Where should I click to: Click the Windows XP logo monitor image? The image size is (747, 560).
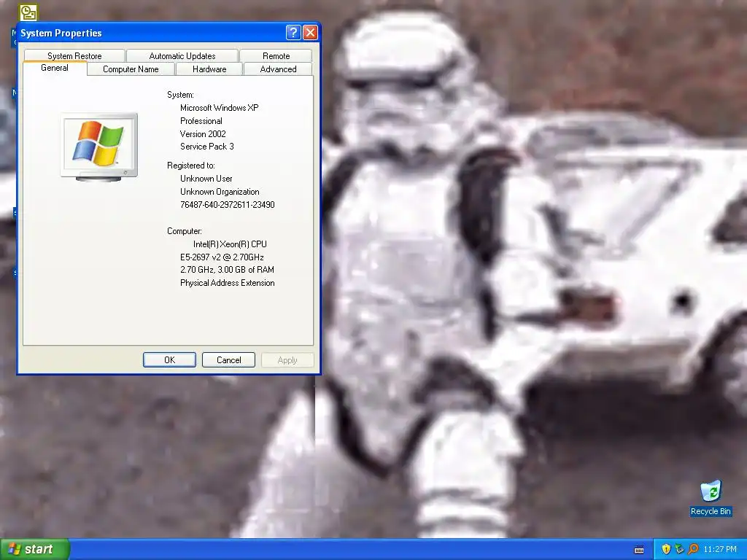pyautogui.click(x=99, y=147)
